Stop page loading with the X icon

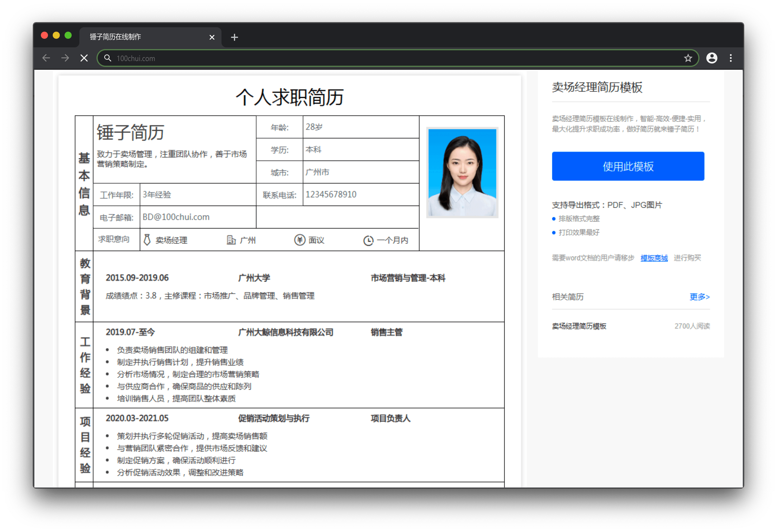(84, 58)
